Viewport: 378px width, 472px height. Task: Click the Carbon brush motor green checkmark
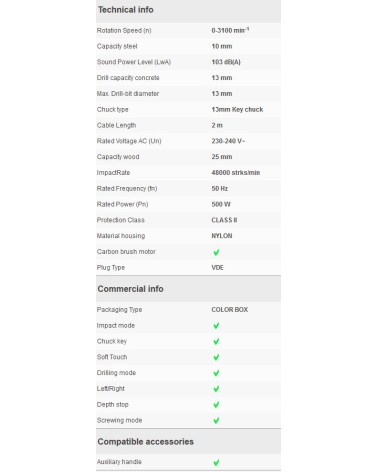click(x=216, y=252)
